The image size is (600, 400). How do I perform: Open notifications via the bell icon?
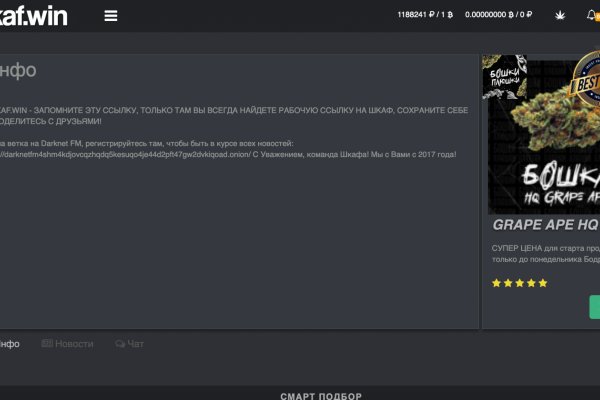click(591, 15)
